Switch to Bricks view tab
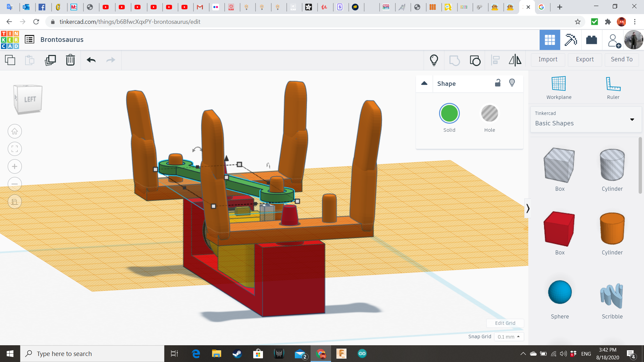 click(591, 40)
